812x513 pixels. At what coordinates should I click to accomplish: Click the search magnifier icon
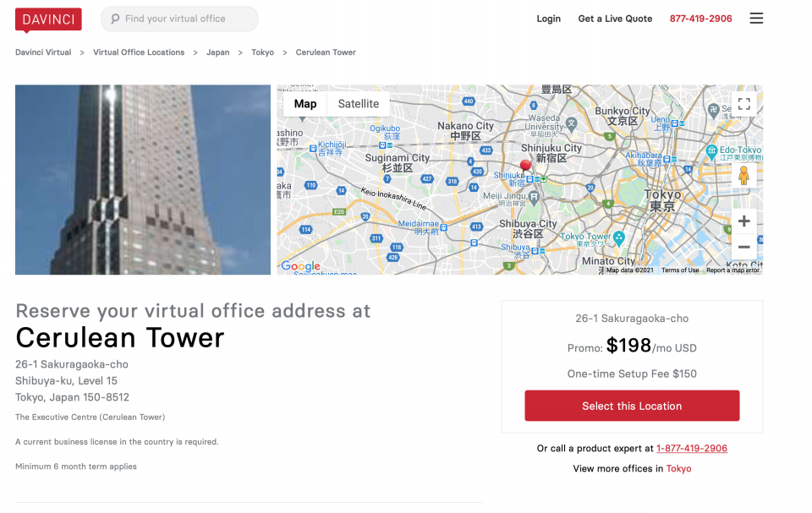point(115,19)
